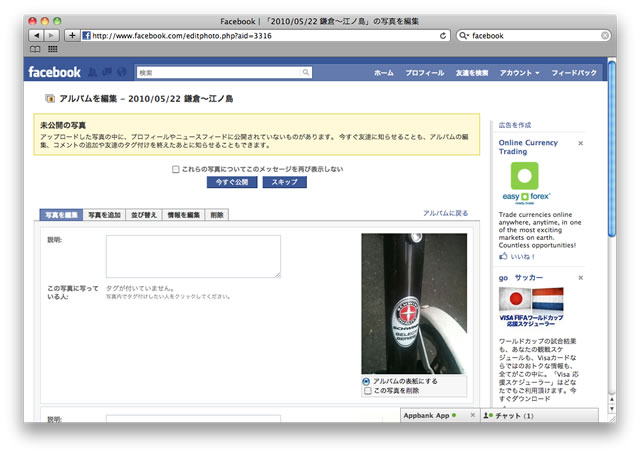This screenshot has height=455, width=640.
Task: Click the photo 説明 description text area
Action: (x=193, y=256)
